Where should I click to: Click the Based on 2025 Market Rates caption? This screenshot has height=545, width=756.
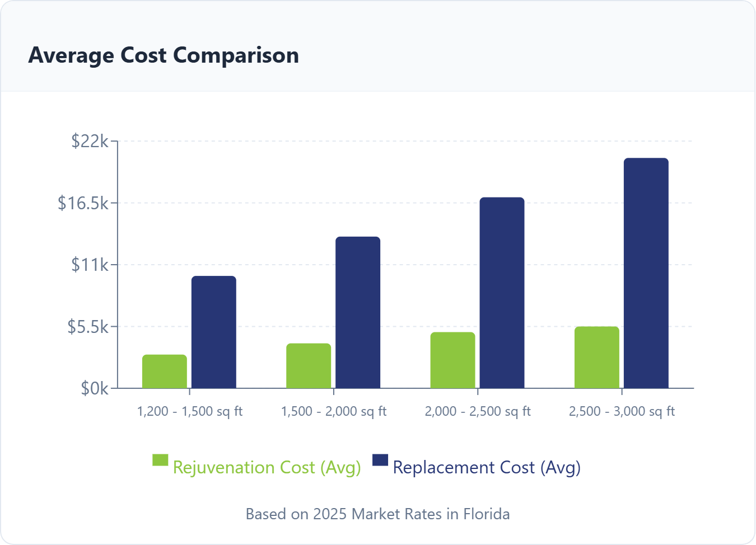[x=378, y=514]
